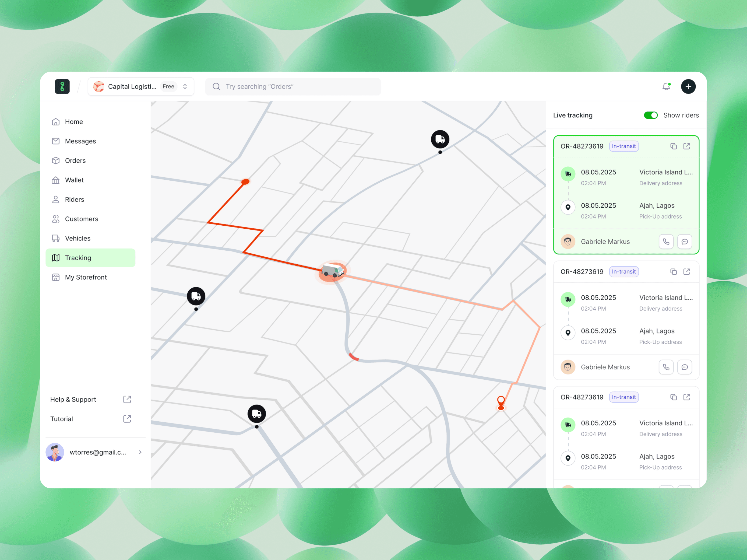Open the Capital Logistics workspace switcher
The image size is (747, 560).
[x=141, y=86]
